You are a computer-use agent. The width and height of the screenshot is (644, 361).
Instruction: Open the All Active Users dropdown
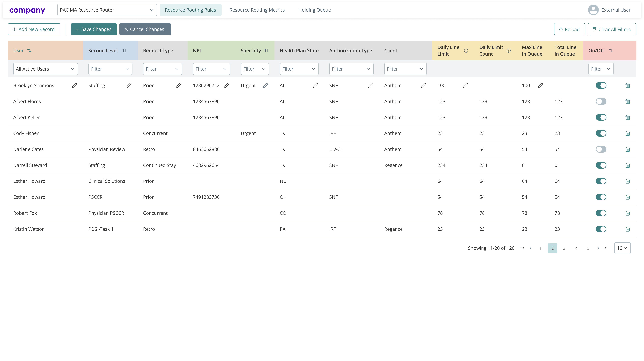(45, 69)
